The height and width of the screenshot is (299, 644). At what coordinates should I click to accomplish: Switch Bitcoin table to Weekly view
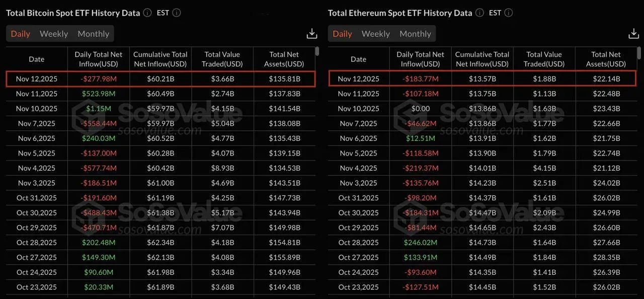(54, 34)
